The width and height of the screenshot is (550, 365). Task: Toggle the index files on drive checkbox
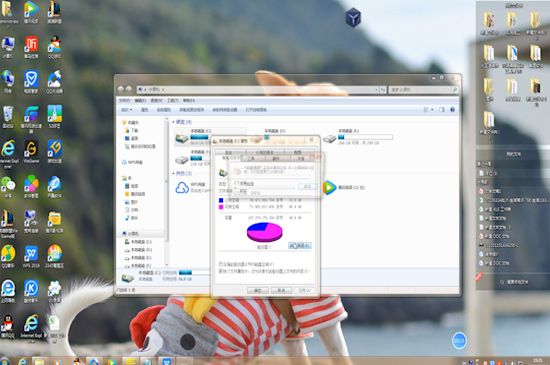[221, 271]
